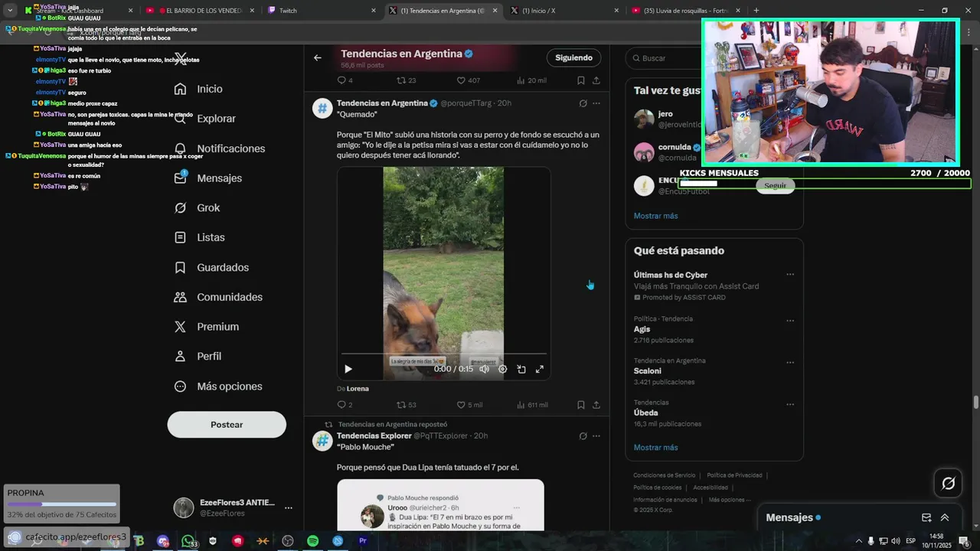This screenshot has width=980, height=551.
Task: Open the Agis trending topic
Action: [714, 329]
